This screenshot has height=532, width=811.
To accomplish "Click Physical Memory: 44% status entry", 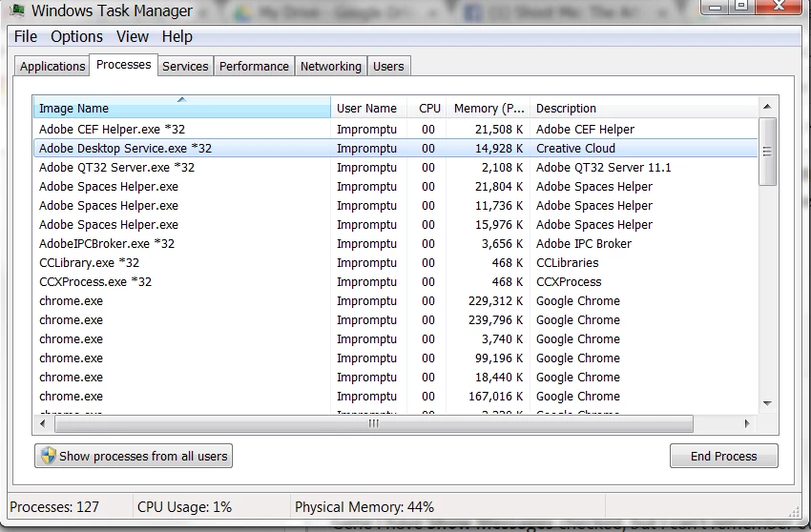I will coord(364,507).
